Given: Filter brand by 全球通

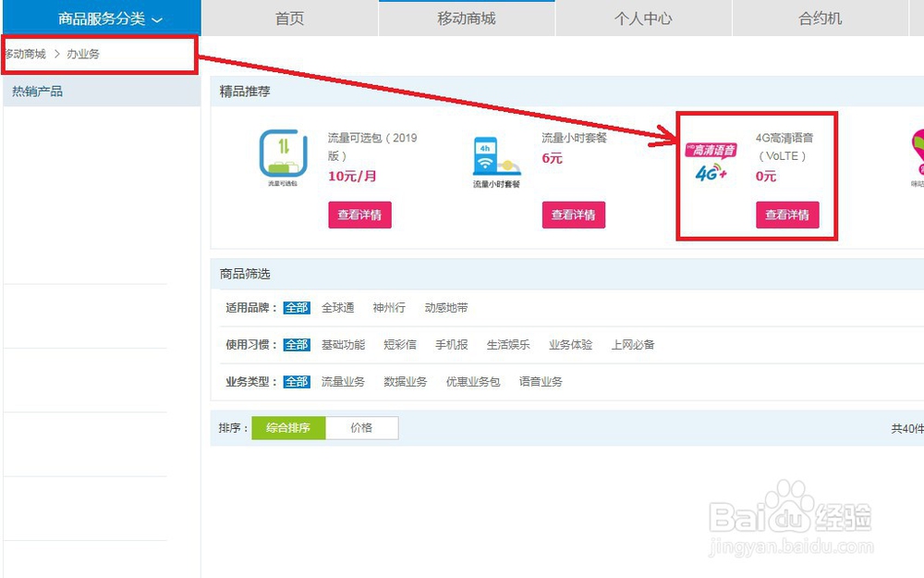Looking at the screenshot, I should coord(337,308).
